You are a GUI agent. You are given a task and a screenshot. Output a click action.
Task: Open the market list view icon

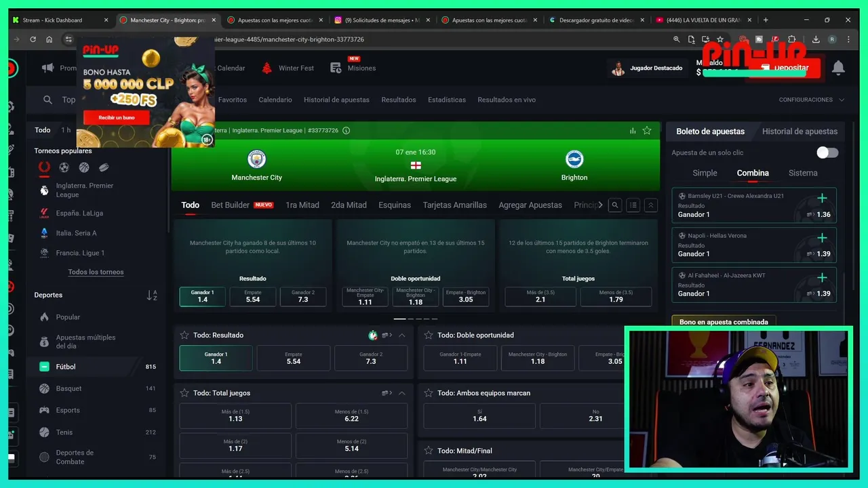633,205
